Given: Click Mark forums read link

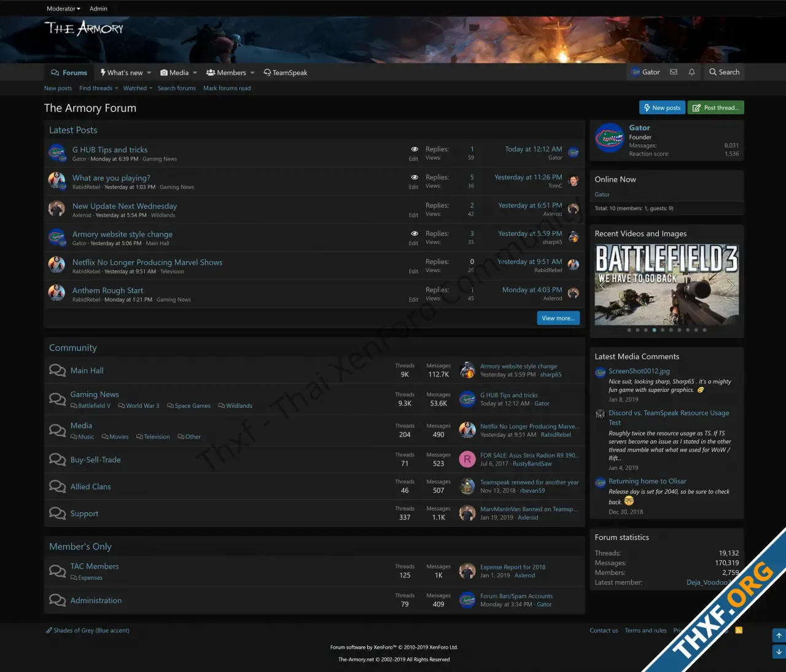Looking at the screenshot, I should point(227,88).
